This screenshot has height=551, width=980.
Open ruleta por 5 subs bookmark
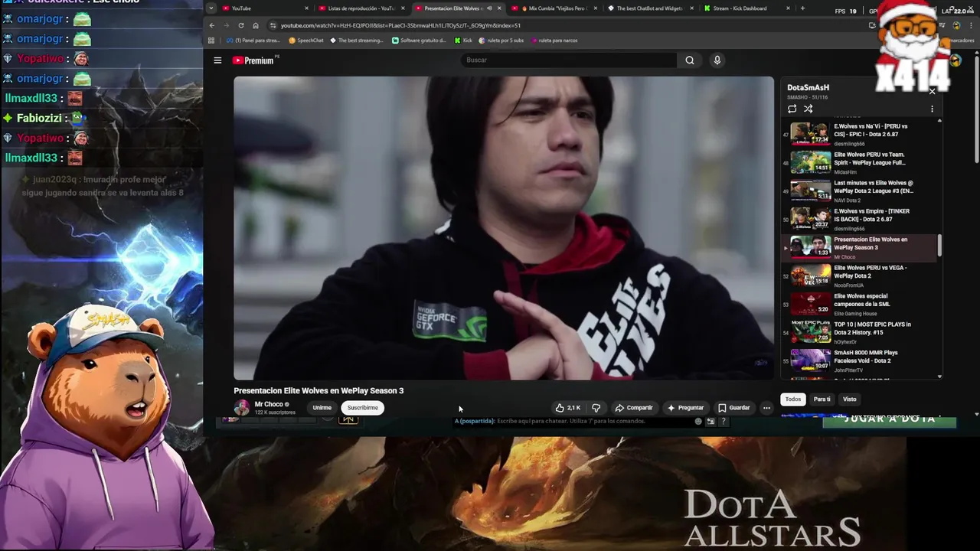point(501,41)
